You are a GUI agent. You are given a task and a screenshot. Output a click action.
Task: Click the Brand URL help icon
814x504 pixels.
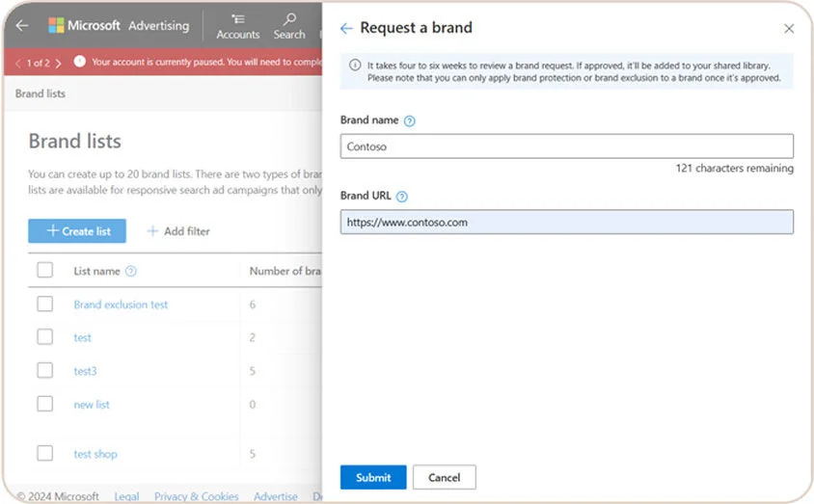pyautogui.click(x=402, y=197)
